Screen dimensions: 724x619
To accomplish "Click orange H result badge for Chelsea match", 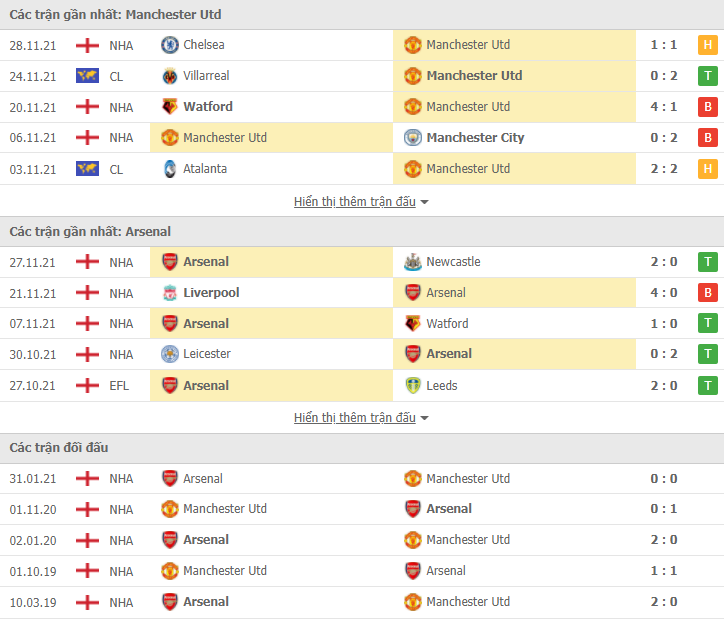I will (x=707, y=45).
